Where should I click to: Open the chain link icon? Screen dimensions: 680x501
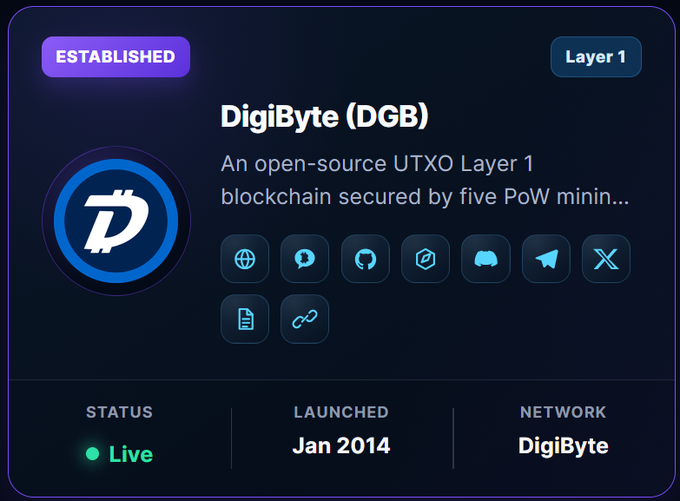tap(305, 319)
